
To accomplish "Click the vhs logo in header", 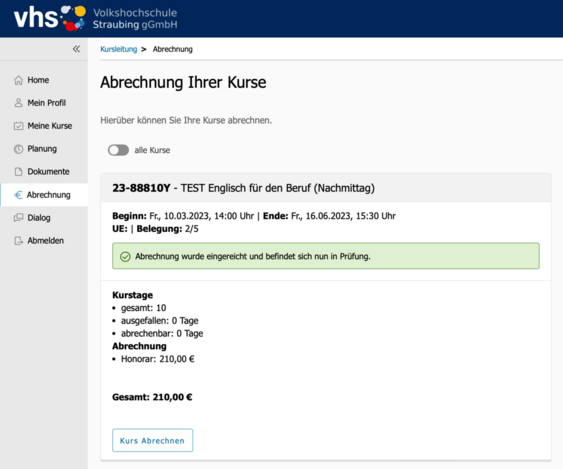I will click(50, 18).
